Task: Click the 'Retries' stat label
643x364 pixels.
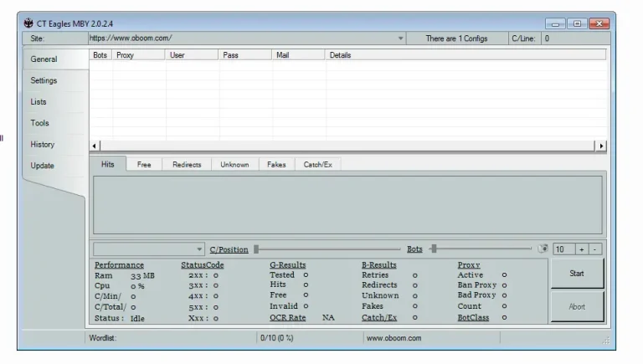Action: [x=375, y=274]
